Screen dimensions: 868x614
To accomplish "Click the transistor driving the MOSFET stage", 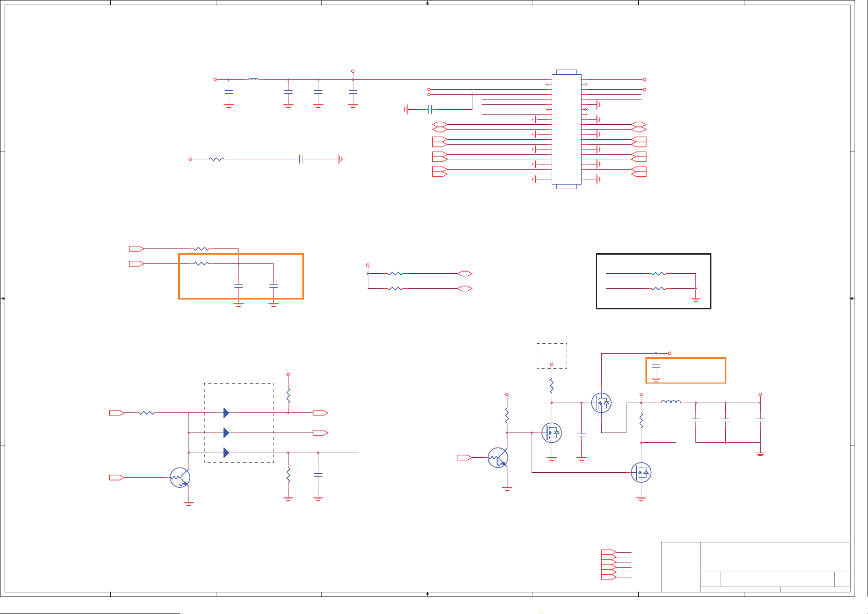I will tap(498, 458).
